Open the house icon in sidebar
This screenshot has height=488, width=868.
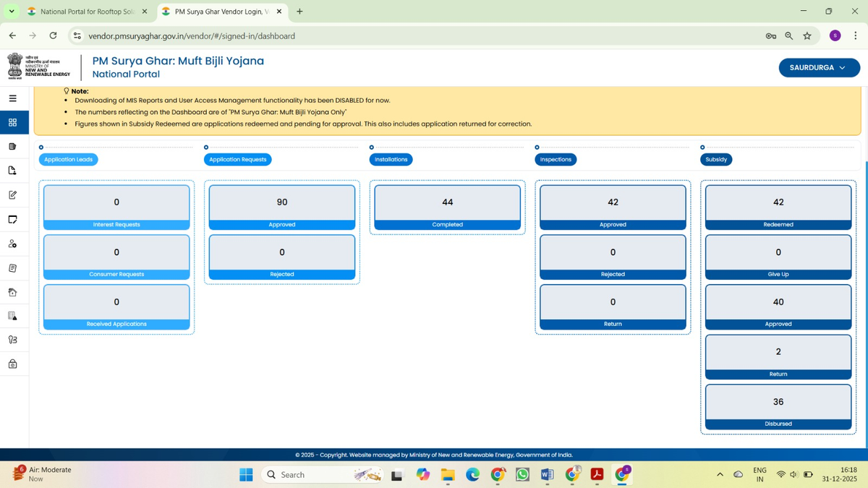[12, 292]
